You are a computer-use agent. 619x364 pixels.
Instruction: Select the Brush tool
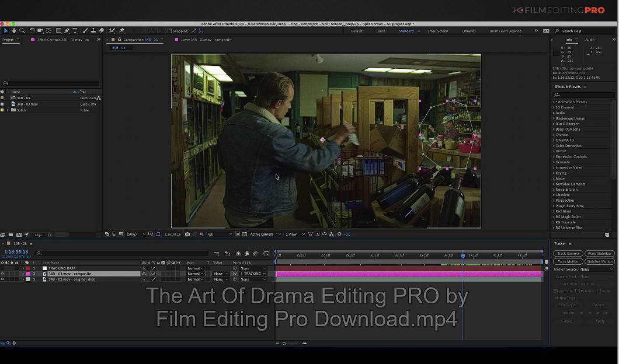(85, 30)
